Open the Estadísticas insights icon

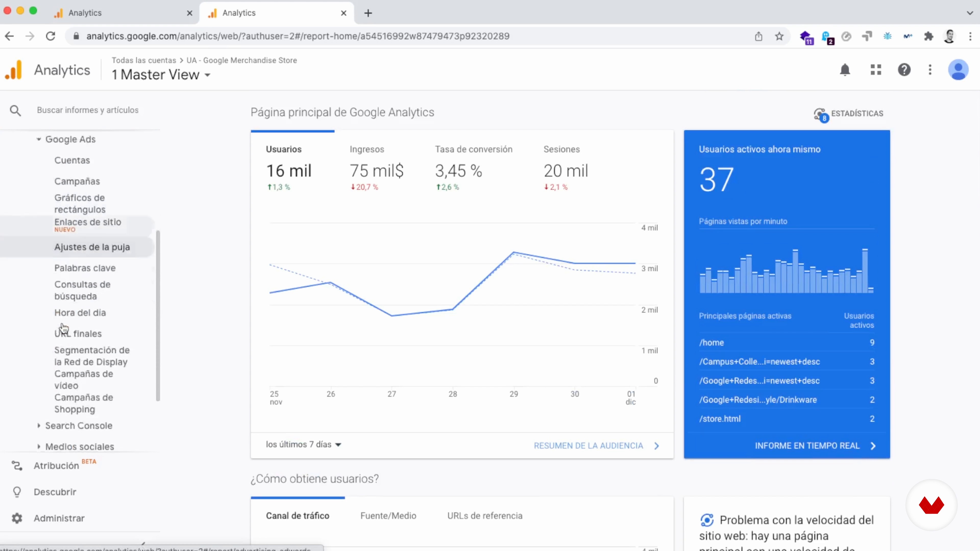[x=820, y=115]
